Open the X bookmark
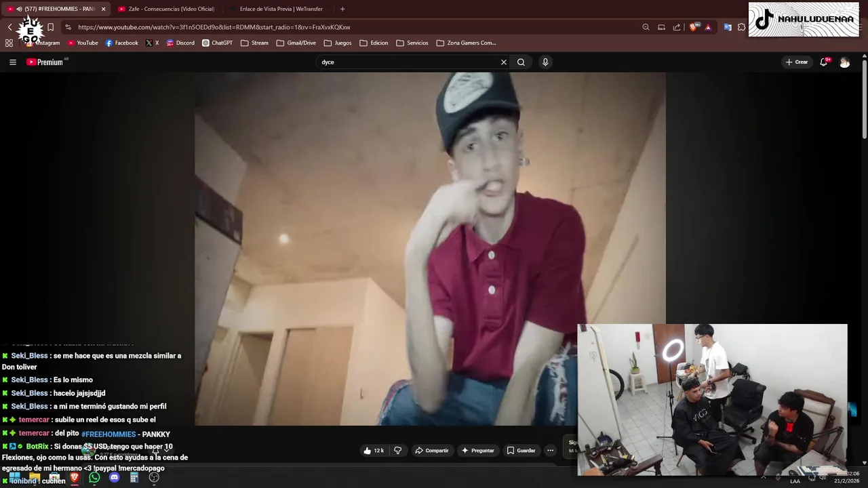The height and width of the screenshot is (488, 868). (152, 43)
